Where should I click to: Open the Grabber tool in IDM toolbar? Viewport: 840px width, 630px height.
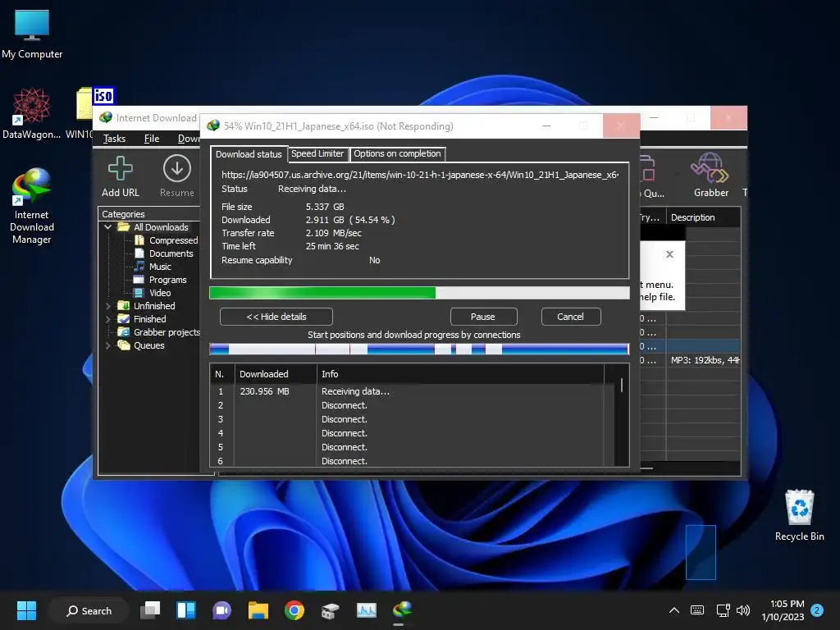[x=711, y=176]
